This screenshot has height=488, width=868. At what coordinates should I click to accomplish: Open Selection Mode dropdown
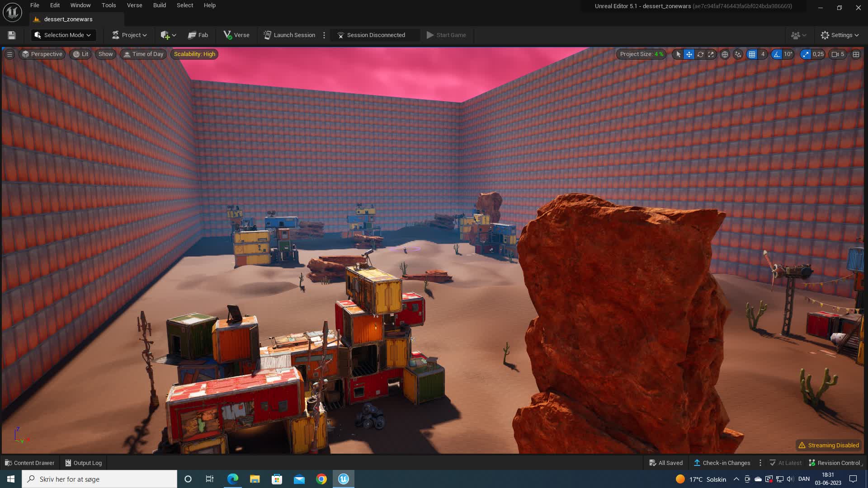pyautogui.click(x=63, y=35)
